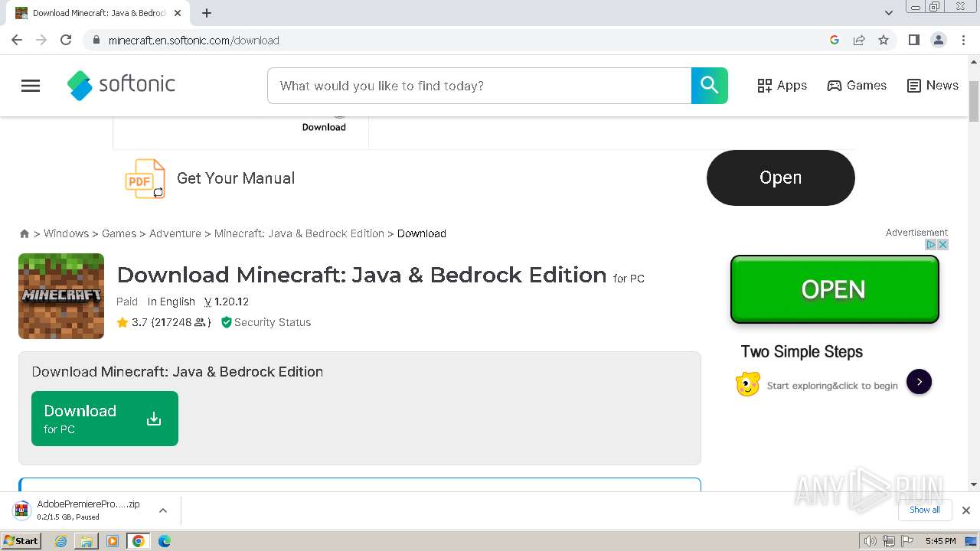Click the star rating 3.7

click(131, 322)
